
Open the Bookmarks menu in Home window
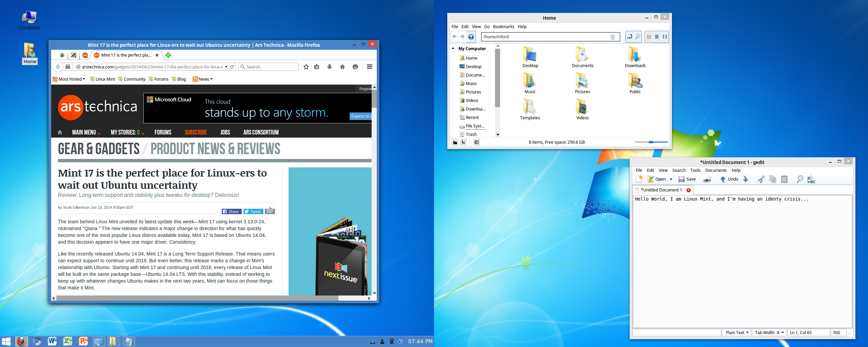pos(504,26)
